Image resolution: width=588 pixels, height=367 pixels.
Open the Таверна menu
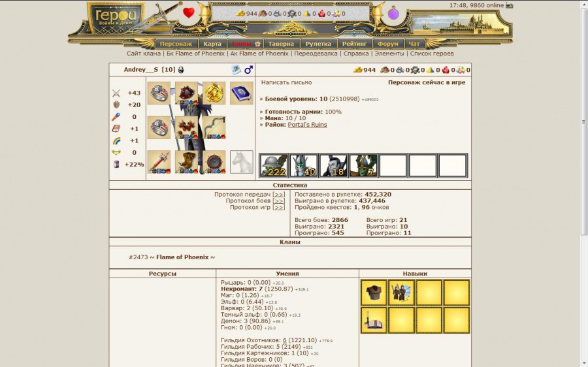pos(281,44)
